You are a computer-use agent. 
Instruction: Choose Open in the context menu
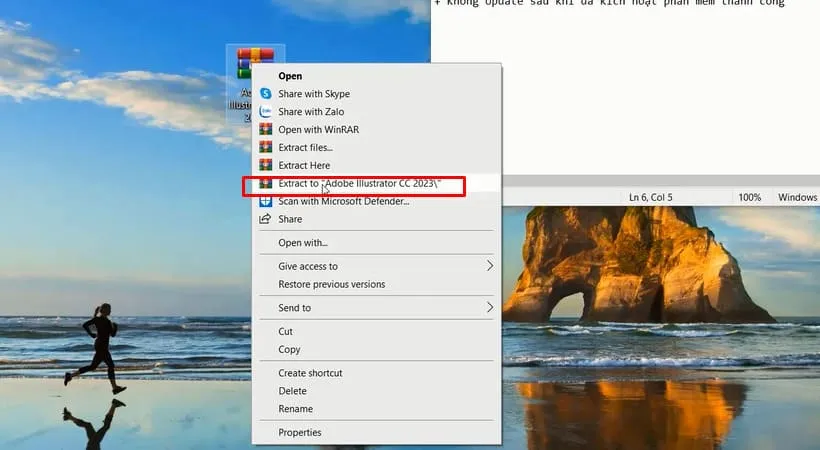tap(377, 76)
